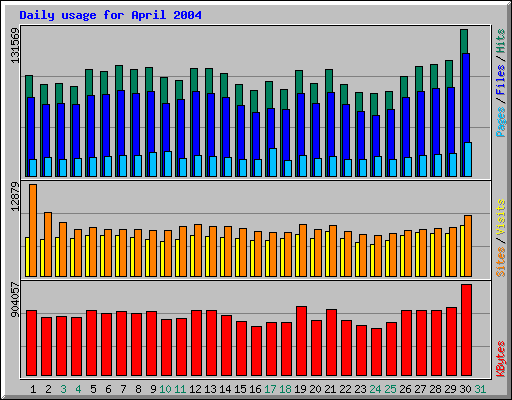Click day 28 on the x-axis
This screenshot has height=400, width=512.
tap(435, 389)
